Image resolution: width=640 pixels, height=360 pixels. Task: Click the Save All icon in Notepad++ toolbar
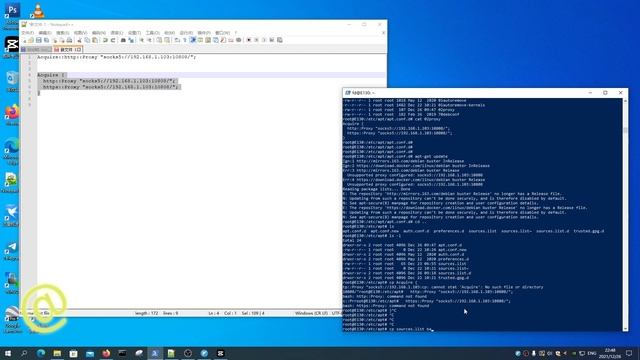click(x=46, y=40)
